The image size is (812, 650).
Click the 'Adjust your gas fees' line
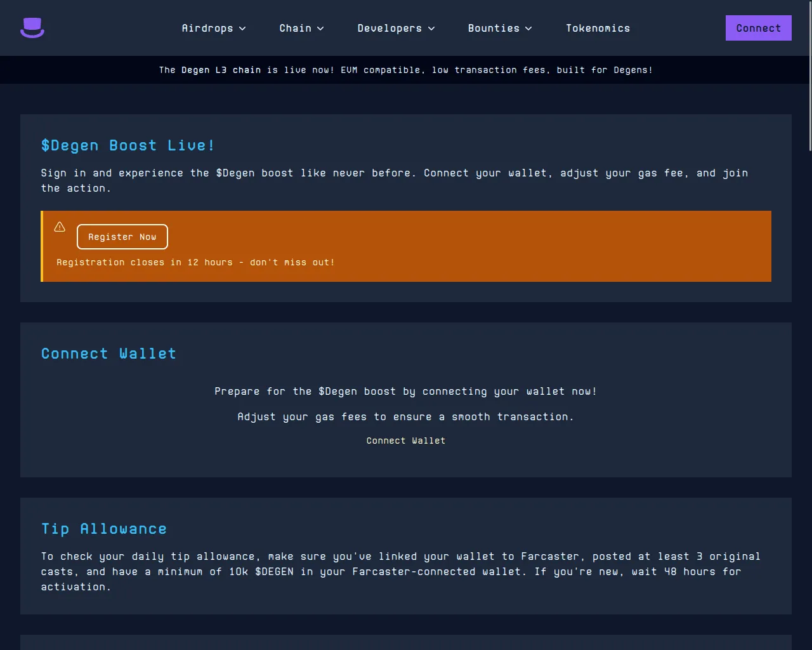[406, 416]
